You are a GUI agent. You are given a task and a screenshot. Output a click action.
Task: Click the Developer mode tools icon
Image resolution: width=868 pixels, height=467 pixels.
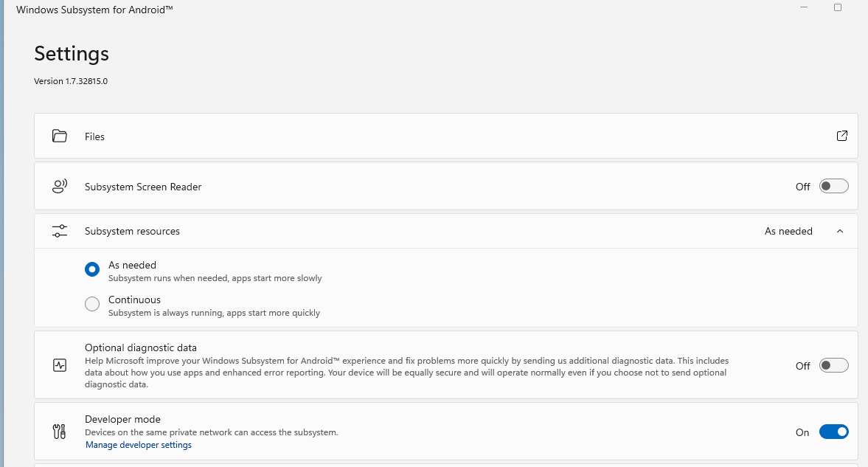click(60, 432)
